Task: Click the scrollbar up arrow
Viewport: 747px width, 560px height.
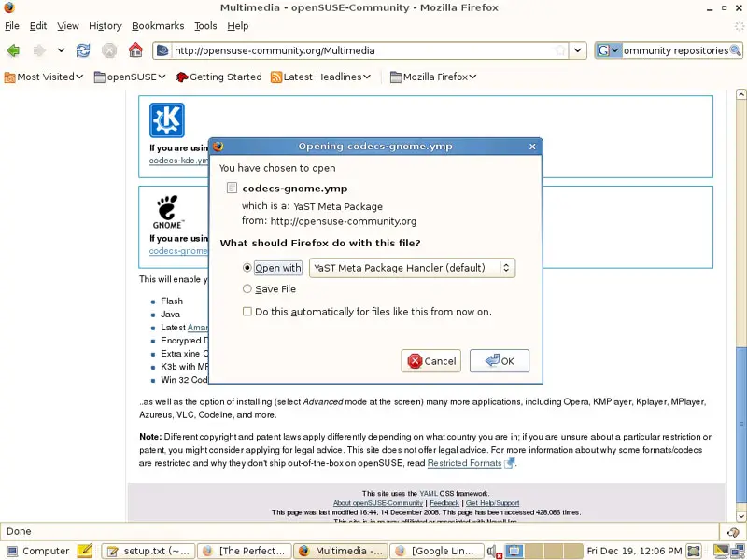Action: (x=740, y=94)
